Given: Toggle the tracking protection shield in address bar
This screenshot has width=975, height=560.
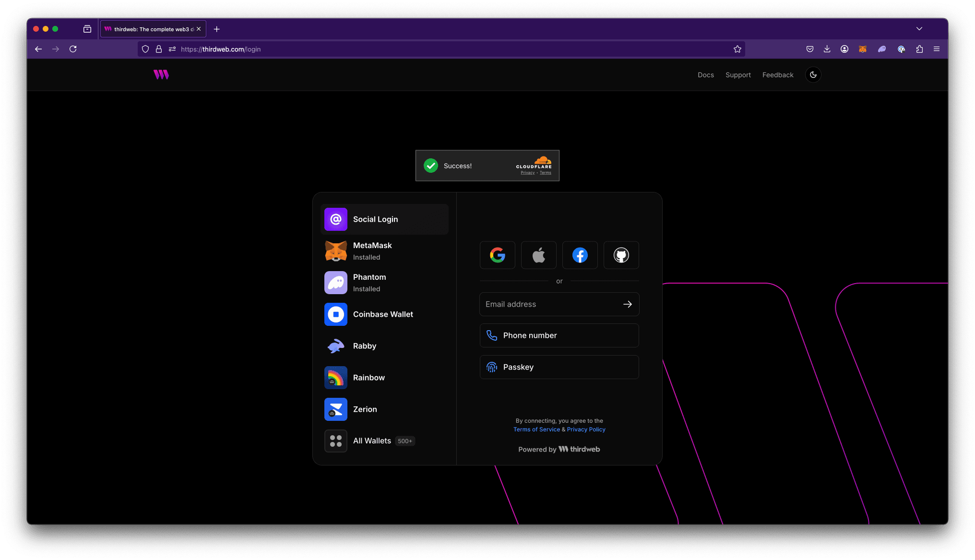Looking at the screenshot, I should [145, 49].
